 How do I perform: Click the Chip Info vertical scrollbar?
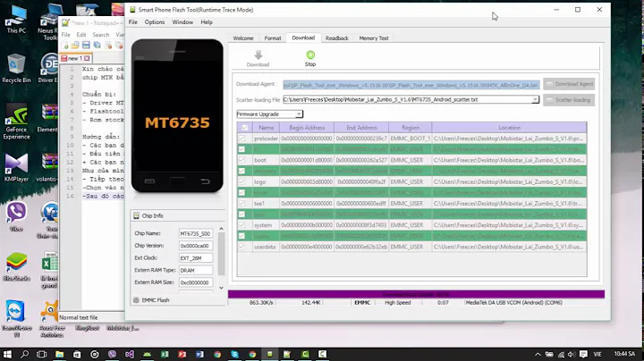click(222, 254)
